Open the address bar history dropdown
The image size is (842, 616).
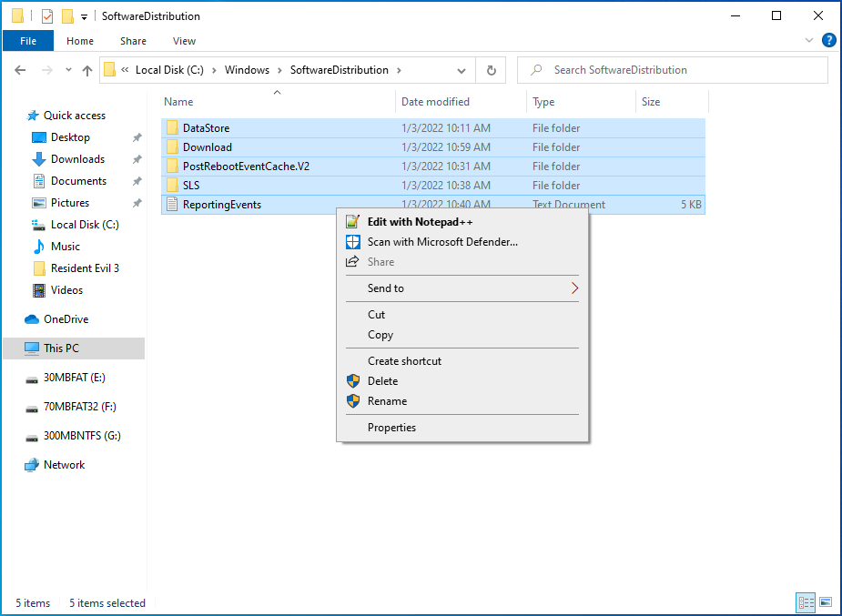coord(462,70)
